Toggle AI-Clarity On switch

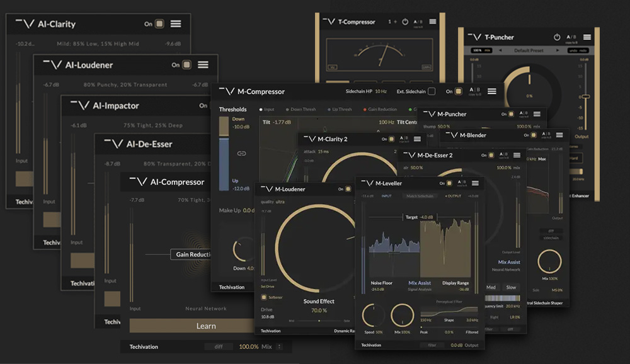(159, 24)
